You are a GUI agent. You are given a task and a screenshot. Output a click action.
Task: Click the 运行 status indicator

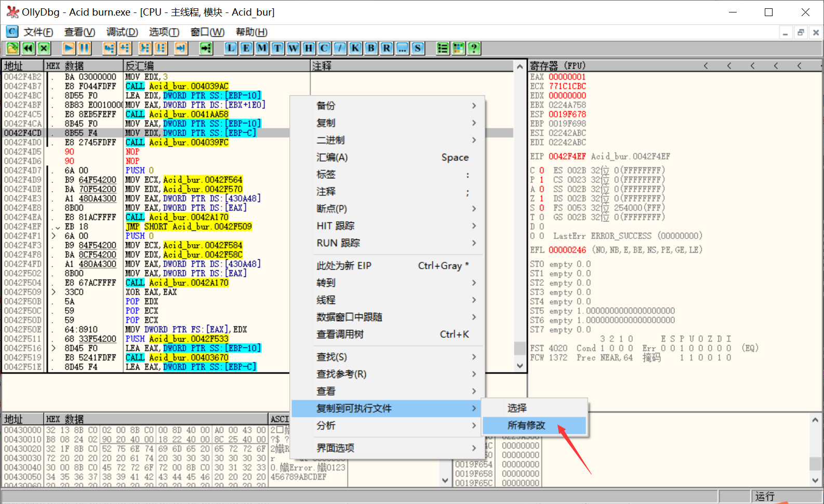(764, 497)
